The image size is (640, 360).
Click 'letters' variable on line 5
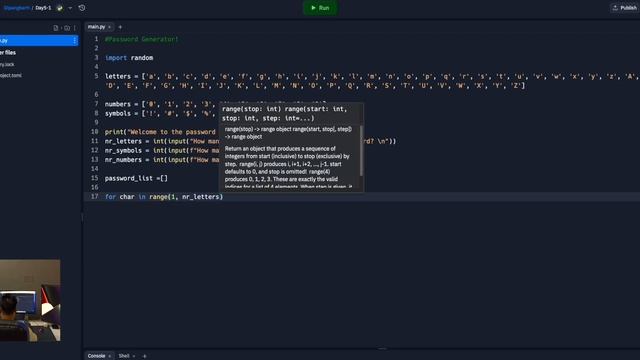(118, 76)
